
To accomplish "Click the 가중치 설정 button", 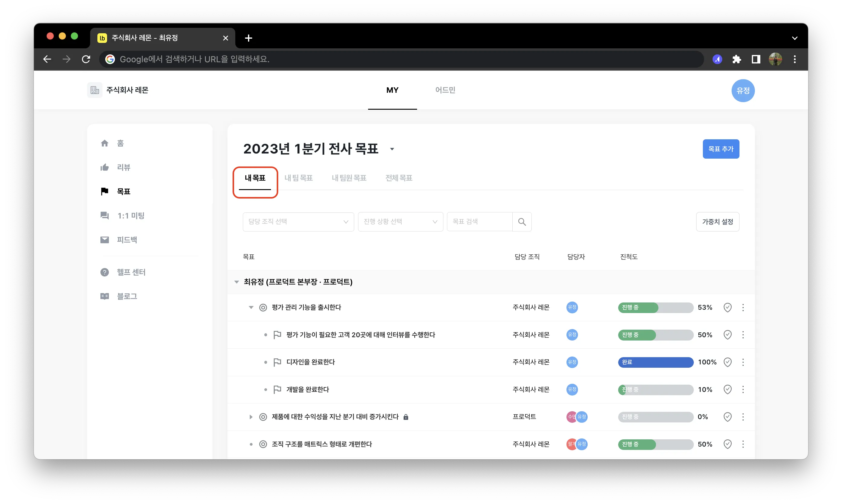I will pyautogui.click(x=717, y=222).
